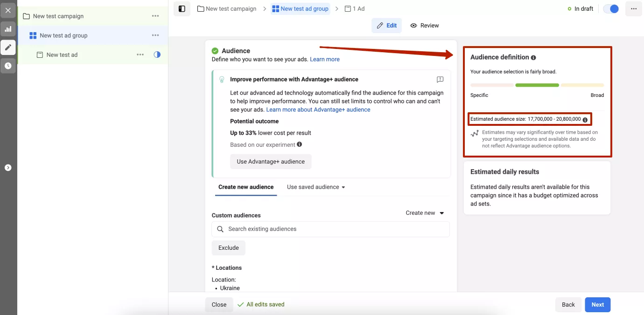Select New test ad in the tree
644x315 pixels.
pyautogui.click(x=62, y=55)
